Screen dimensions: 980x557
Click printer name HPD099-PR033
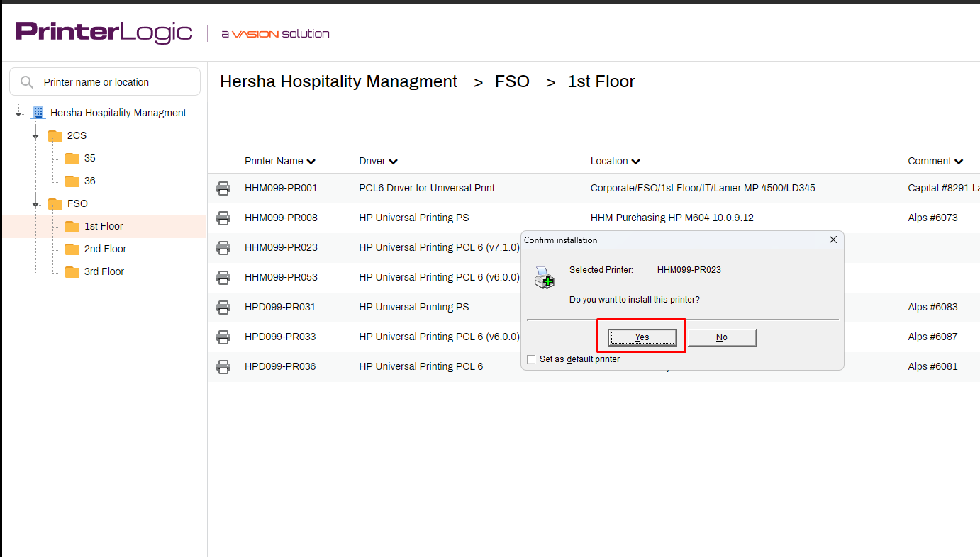pos(280,337)
